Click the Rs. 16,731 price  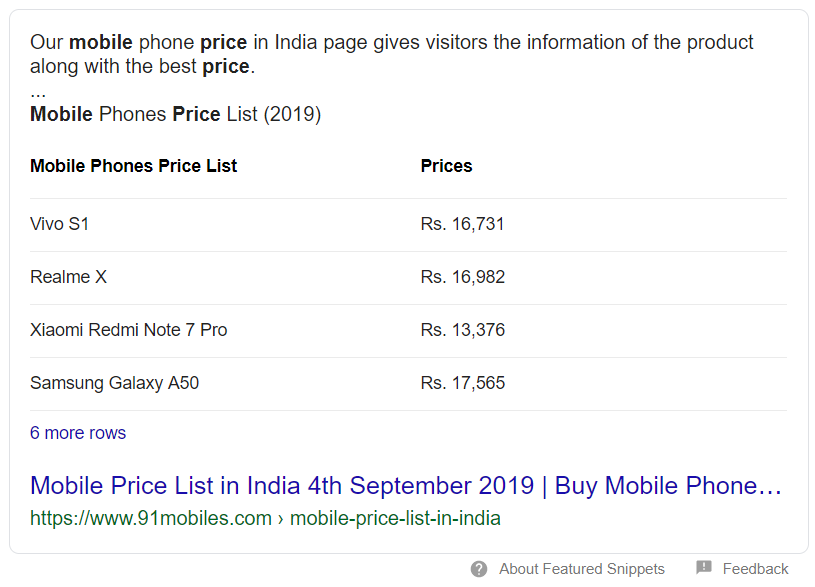[463, 224]
